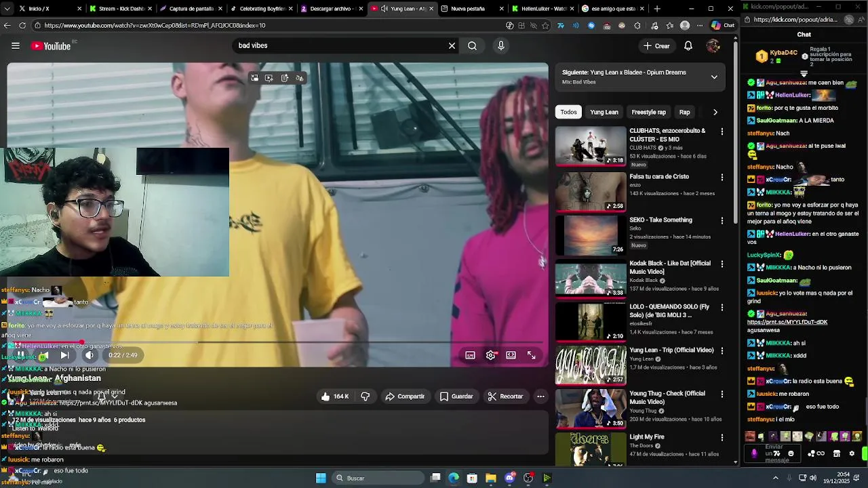This screenshot has height=488, width=868.
Task: Go to YouTube home via logo
Action: [x=51, y=46]
